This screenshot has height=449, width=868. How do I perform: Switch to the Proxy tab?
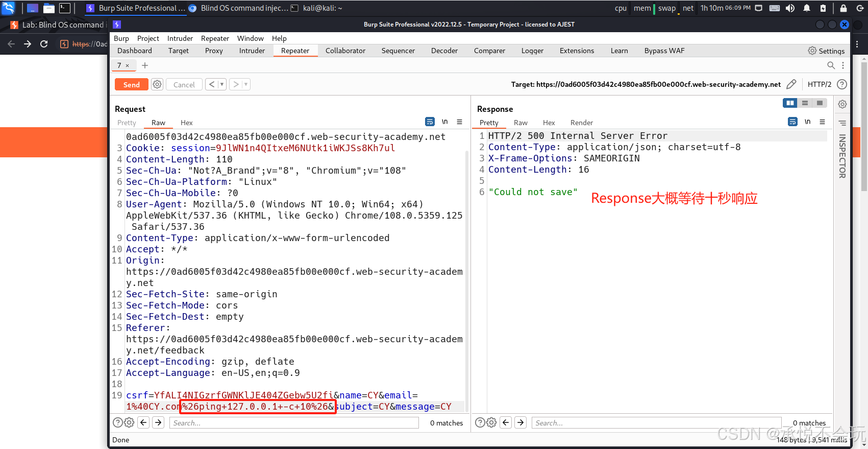click(214, 51)
